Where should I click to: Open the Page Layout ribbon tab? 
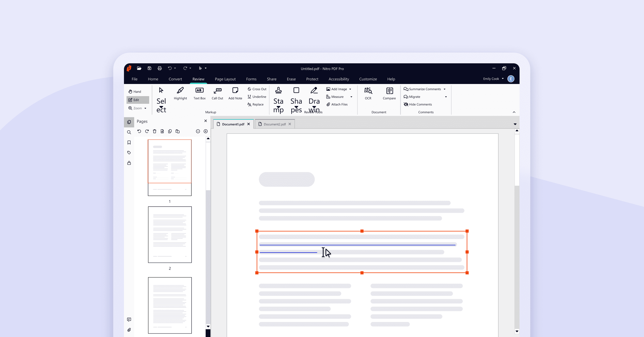coord(225,79)
